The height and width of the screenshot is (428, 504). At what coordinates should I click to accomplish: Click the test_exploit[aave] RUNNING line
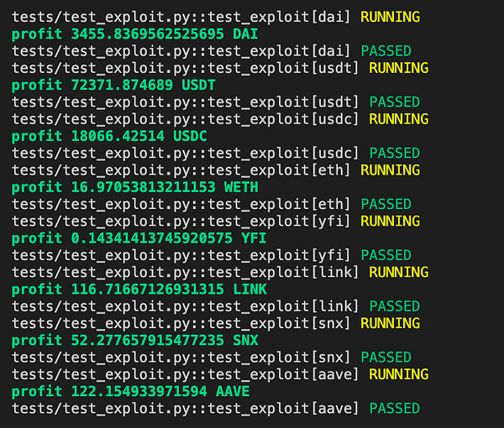(220, 374)
